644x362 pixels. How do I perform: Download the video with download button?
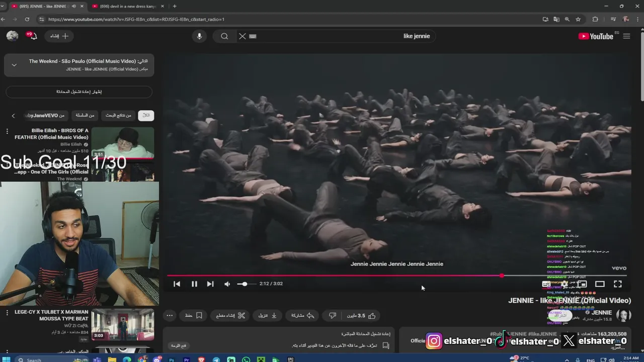click(x=268, y=316)
